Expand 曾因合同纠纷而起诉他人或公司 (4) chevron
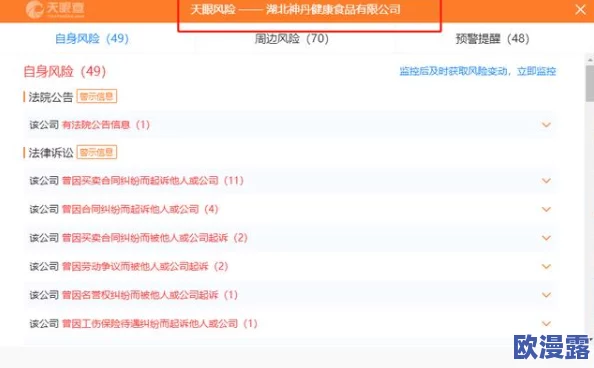The height and width of the screenshot is (368, 594). (546, 209)
